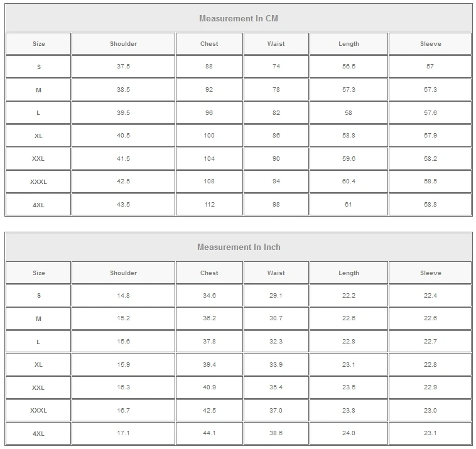
Task: Click the 57.6 sleeve cell for size L
Action: [430, 113]
